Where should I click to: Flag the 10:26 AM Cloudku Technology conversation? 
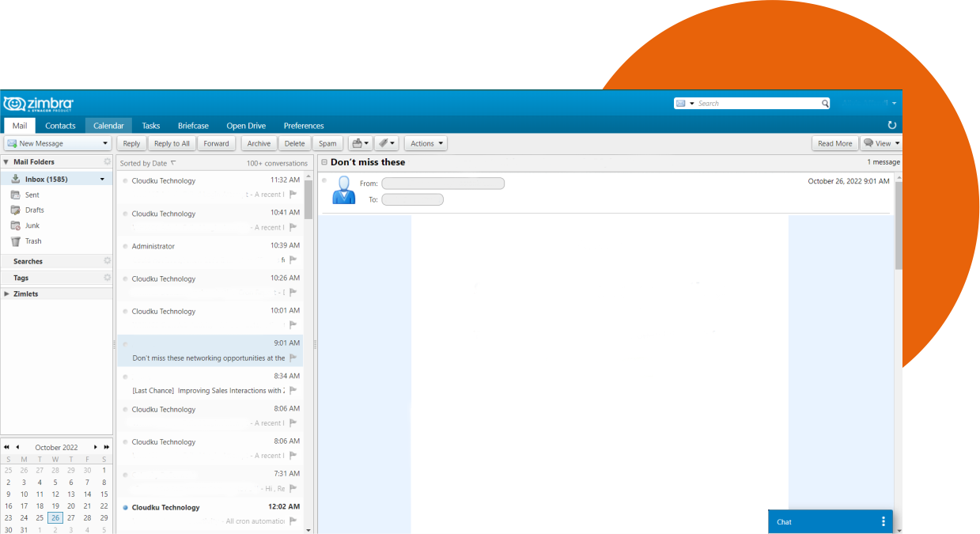293,292
